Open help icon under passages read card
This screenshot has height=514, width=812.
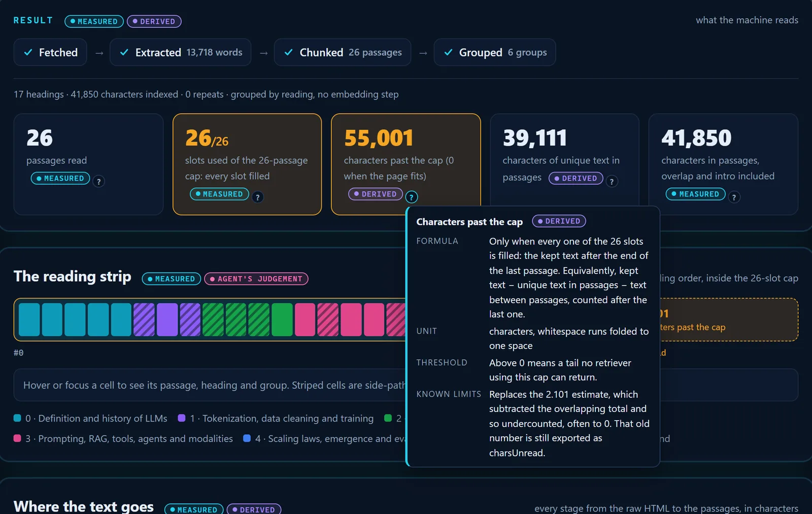(x=99, y=181)
